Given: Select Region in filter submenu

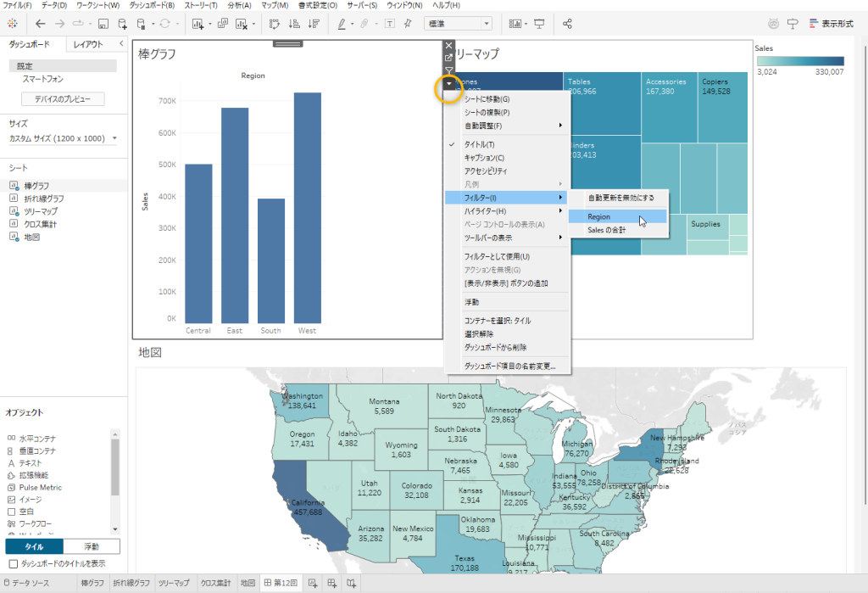Looking at the screenshot, I should click(x=598, y=217).
